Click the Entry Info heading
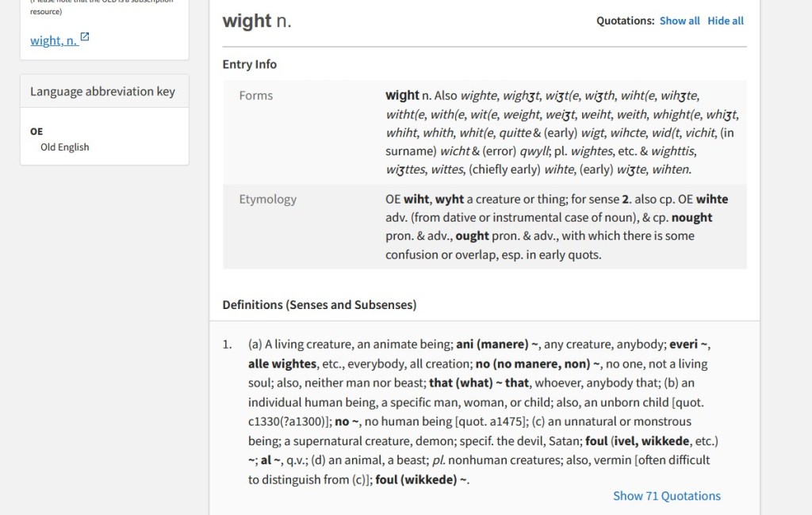This screenshot has height=515, width=812. 250,64
